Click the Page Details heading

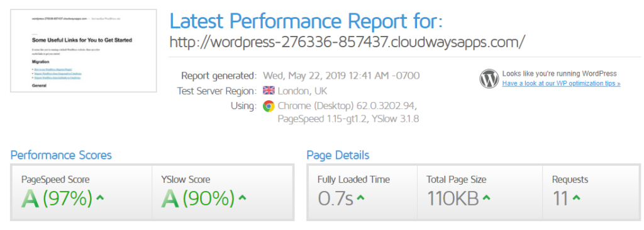[x=338, y=155]
